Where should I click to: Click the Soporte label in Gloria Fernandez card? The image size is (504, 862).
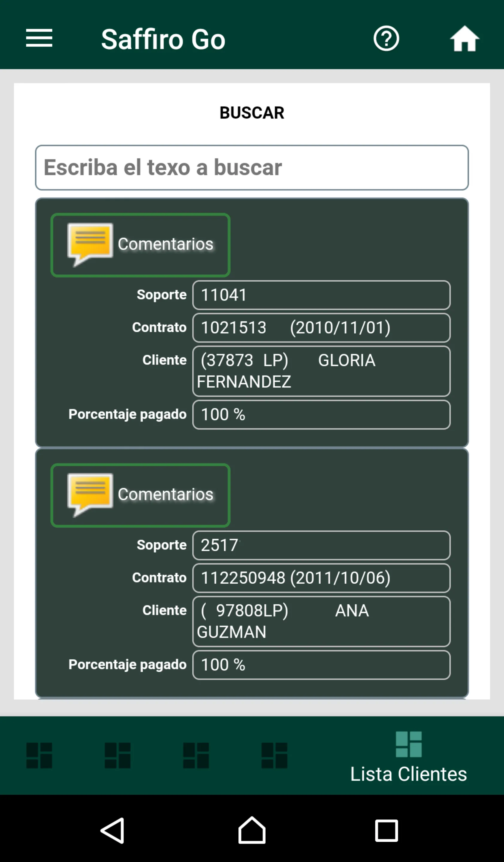click(x=162, y=295)
